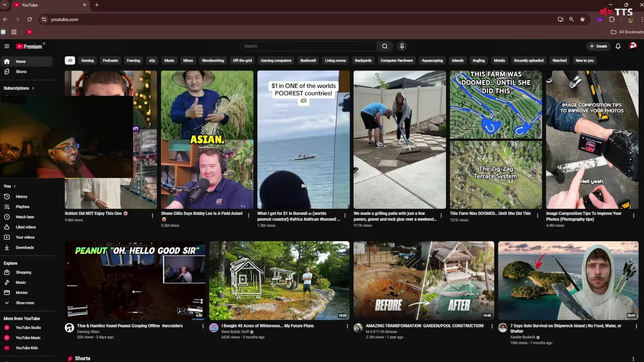Open options menu for Shorts shelf
This screenshot has height=362, width=644.
point(633,358)
